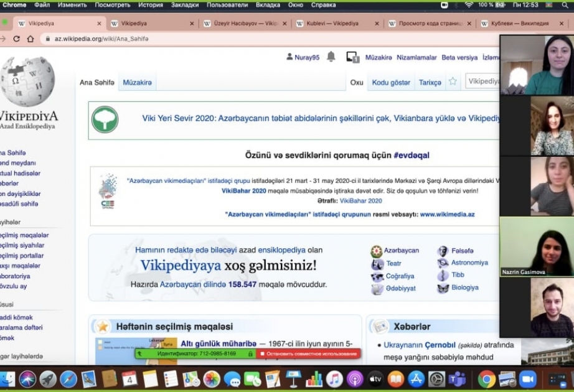
Task: Launch Siri from the dock
Action: click(x=28, y=379)
